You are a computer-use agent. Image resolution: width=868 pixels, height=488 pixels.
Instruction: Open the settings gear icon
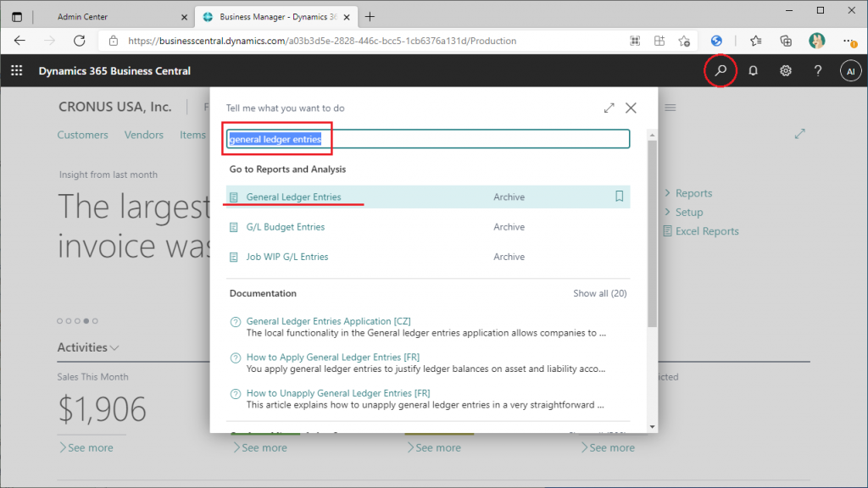pyautogui.click(x=786, y=71)
